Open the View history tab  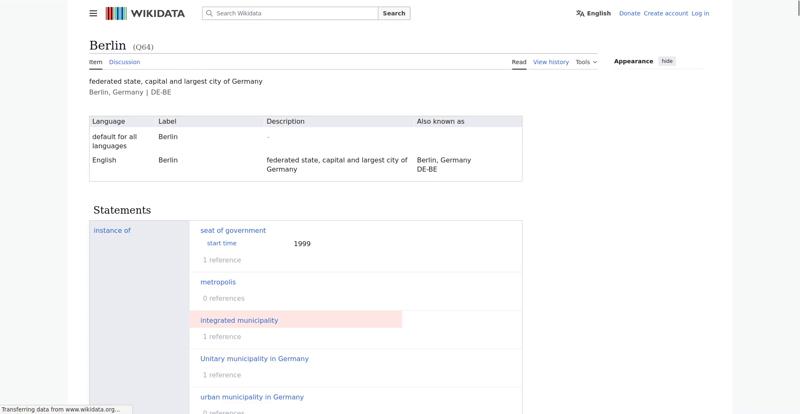point(550,62)
